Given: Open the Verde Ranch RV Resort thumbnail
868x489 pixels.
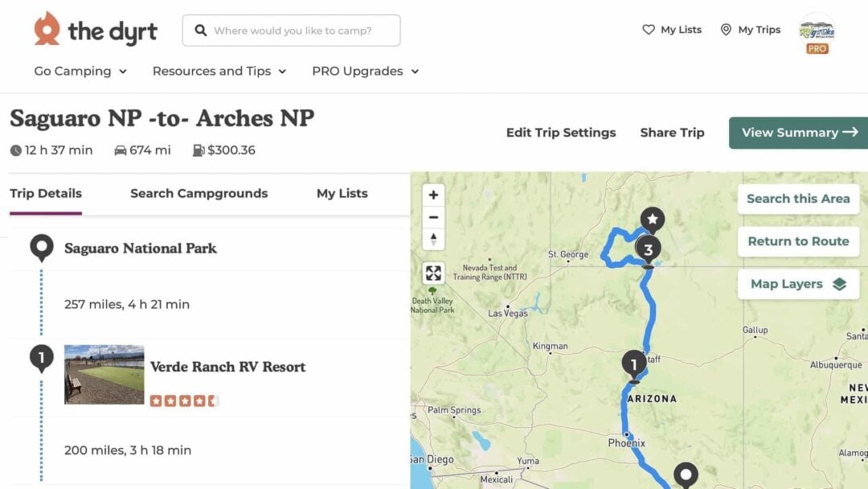Looking at the screenshot, I should pyautogui.click(x=103, y=375).
